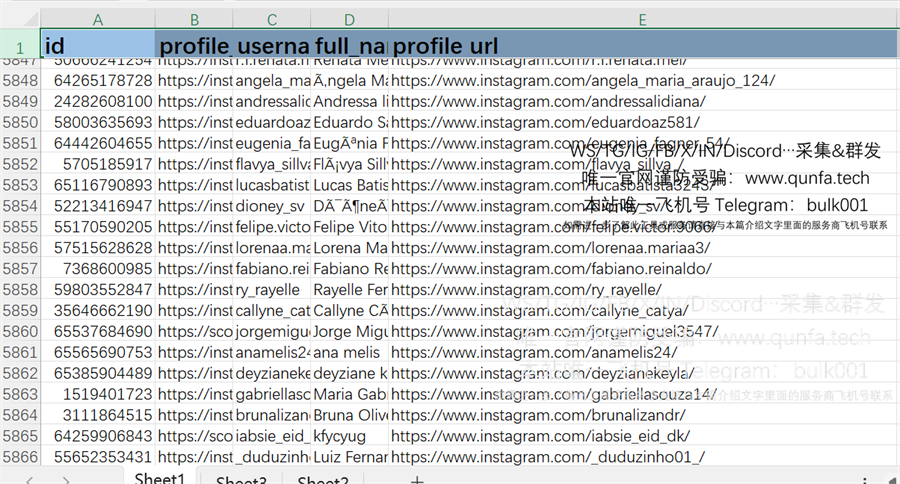Click cell with id 5705185917

pos(98,164)
